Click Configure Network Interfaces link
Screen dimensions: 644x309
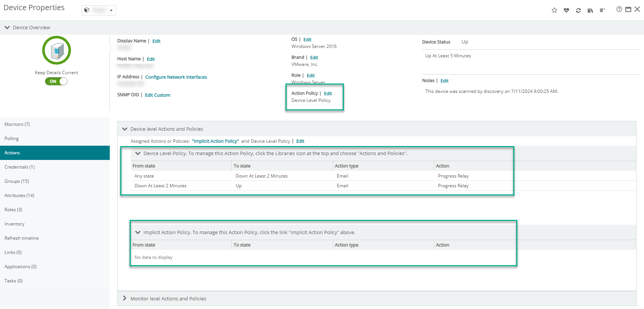[176, 77]
